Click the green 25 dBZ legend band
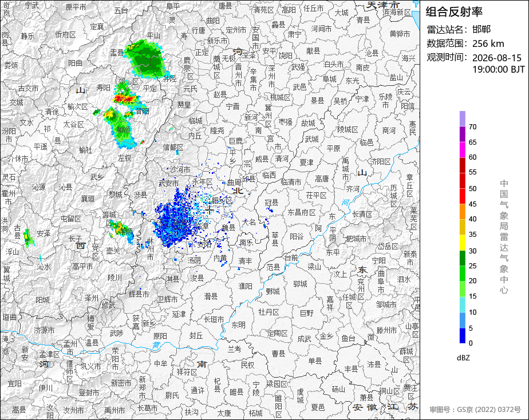 coord(462,258)
